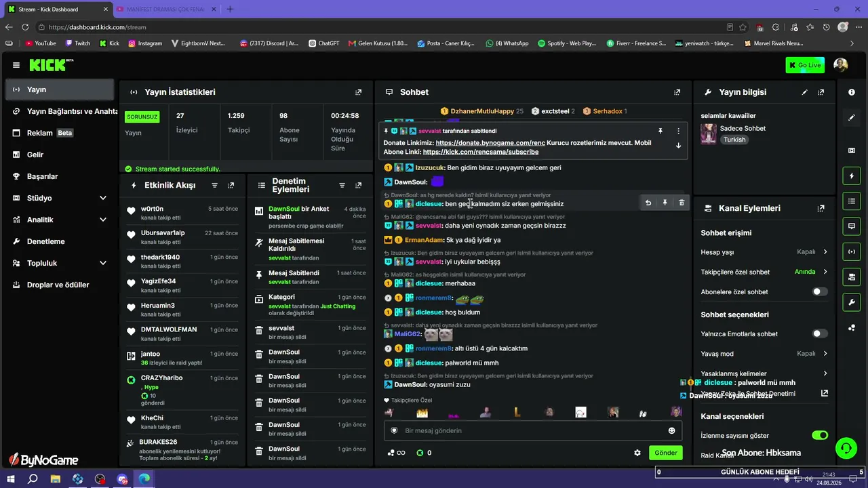Viewport: 868px width, 488px height.
Task: Click the lightning bolt icon in the right sidebar
Action: click(852, 176)
